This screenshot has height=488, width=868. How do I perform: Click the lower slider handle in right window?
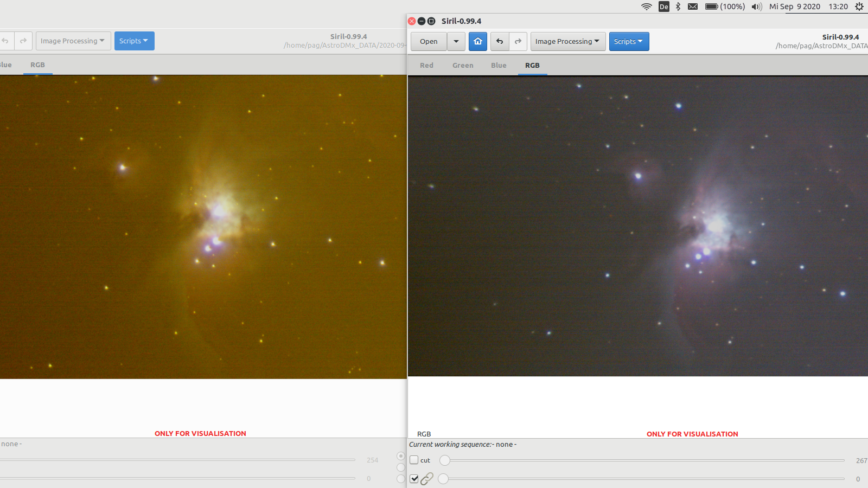pos(443,479)
